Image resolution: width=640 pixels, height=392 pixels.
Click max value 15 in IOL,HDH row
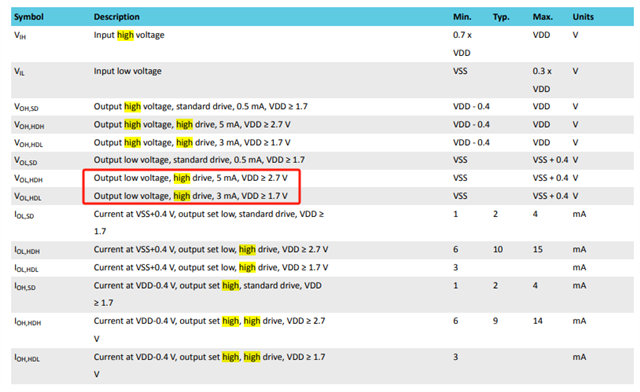click(x=538, y=249)
